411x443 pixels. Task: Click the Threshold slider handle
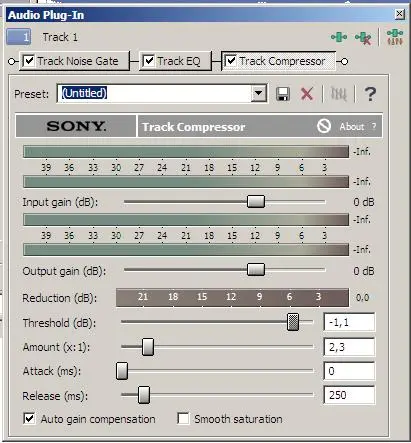(293, 322)
